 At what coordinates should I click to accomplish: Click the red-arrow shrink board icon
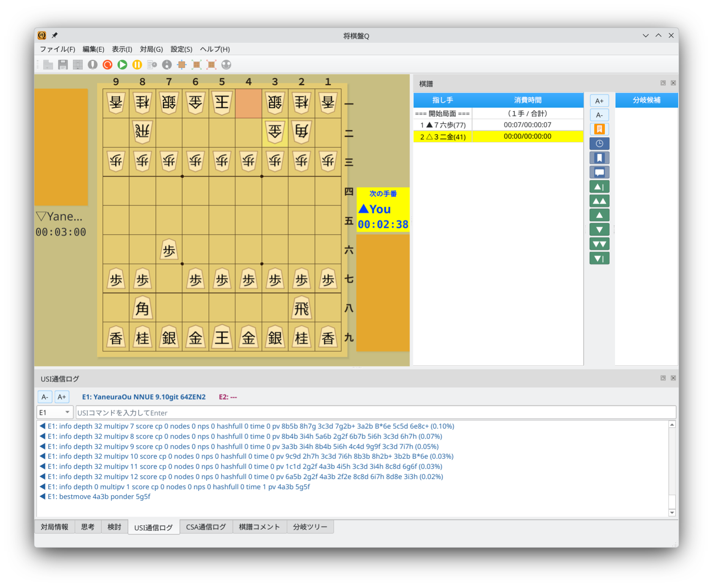coord(211,65)
